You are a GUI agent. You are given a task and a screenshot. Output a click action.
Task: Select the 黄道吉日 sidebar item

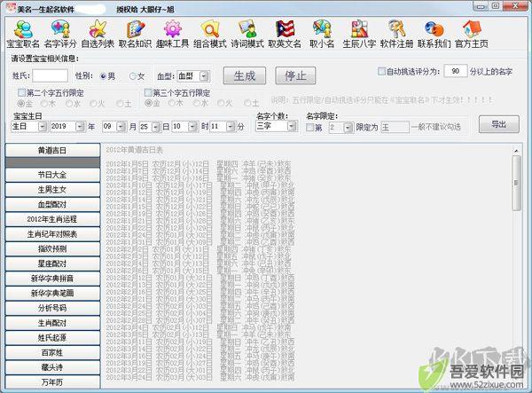click(52, 150)
